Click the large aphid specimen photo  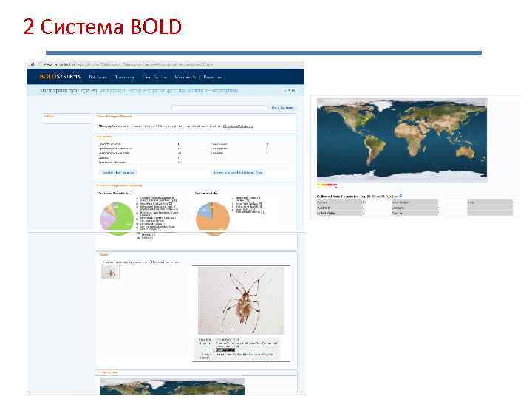click(241, 301)
